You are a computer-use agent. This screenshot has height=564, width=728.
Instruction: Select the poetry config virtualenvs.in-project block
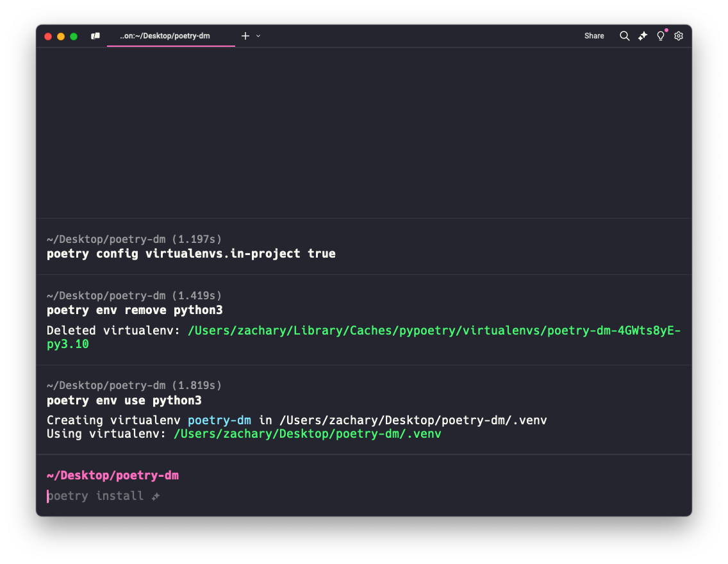pos(191,254)
